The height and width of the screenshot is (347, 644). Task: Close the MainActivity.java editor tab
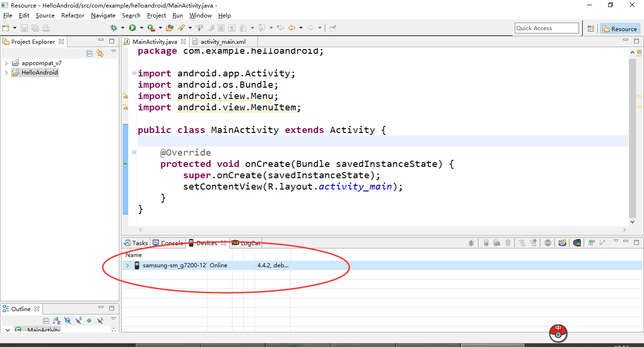coord(183,42)
